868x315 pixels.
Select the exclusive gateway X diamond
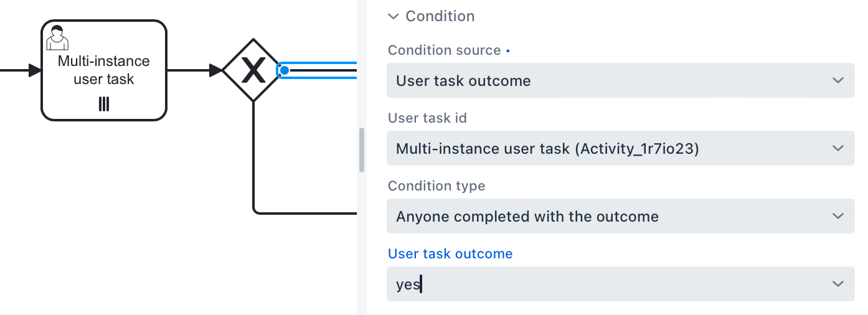(253, 70)
